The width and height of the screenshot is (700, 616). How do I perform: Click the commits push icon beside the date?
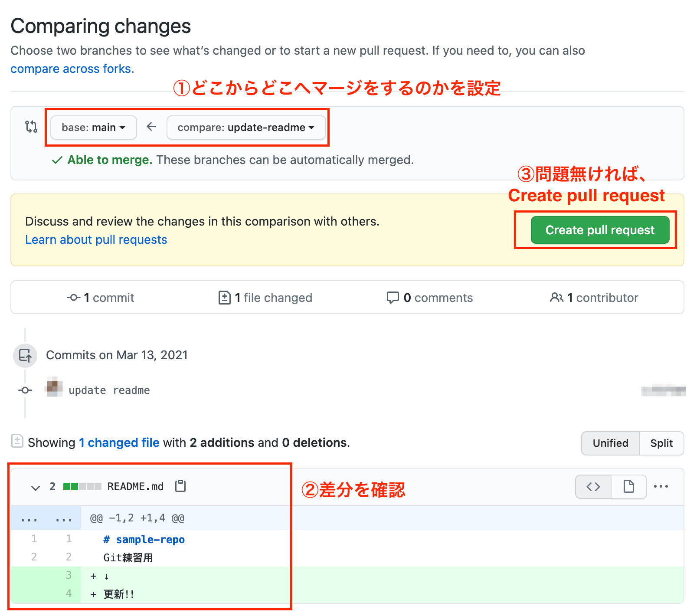pyautogui.click(x=25, y=355)
